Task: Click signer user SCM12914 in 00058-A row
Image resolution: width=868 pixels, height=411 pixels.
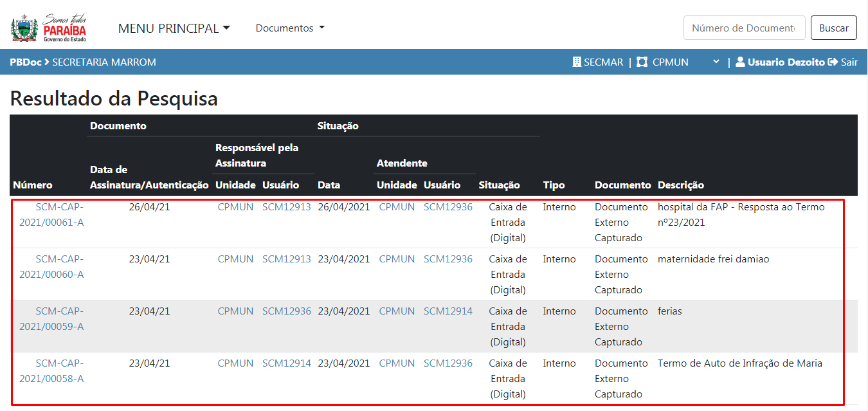Action: (x=286, y=363)
